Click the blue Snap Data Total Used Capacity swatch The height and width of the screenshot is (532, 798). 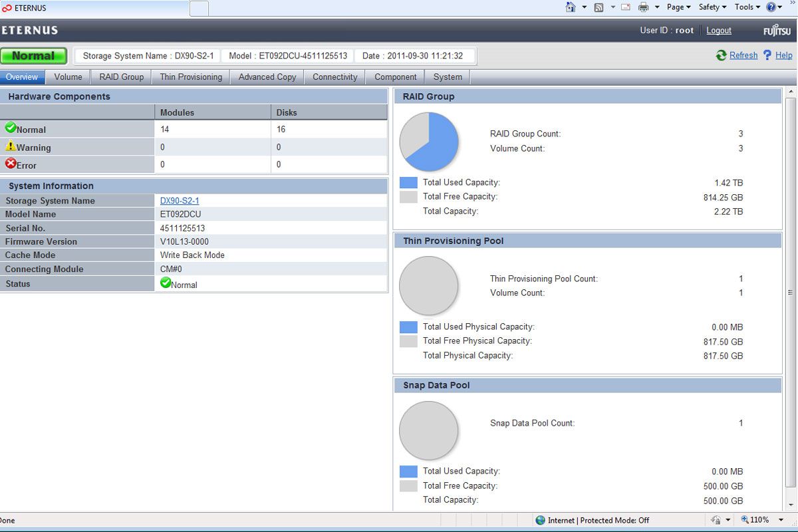pos(408,471)
